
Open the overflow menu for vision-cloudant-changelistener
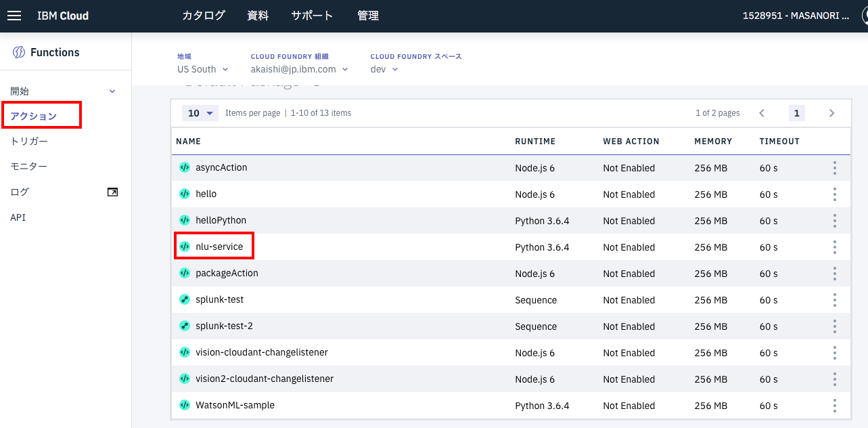click(834, 352)
